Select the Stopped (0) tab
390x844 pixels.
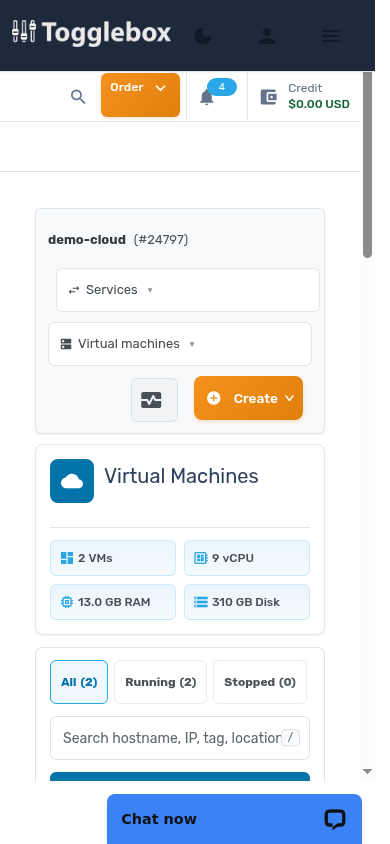coord(260,682)
